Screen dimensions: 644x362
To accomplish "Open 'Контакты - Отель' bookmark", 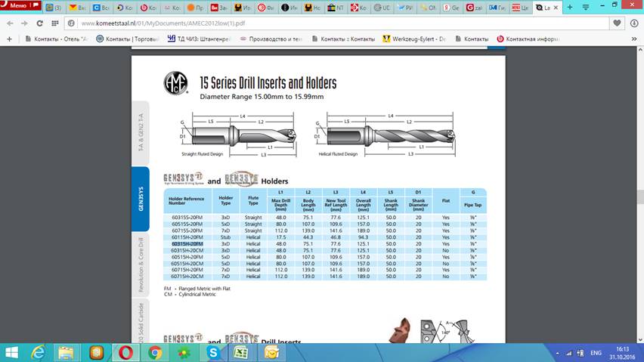I will pos(56,39).
